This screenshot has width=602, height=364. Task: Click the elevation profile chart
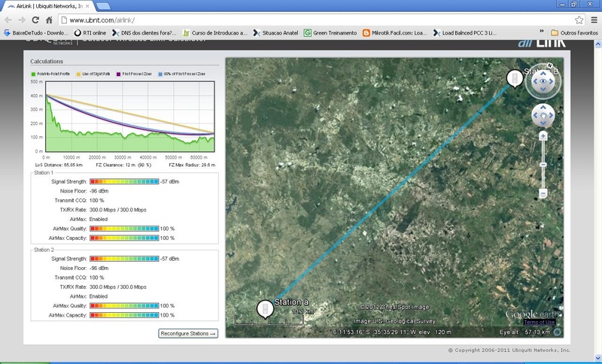(130, 117)
